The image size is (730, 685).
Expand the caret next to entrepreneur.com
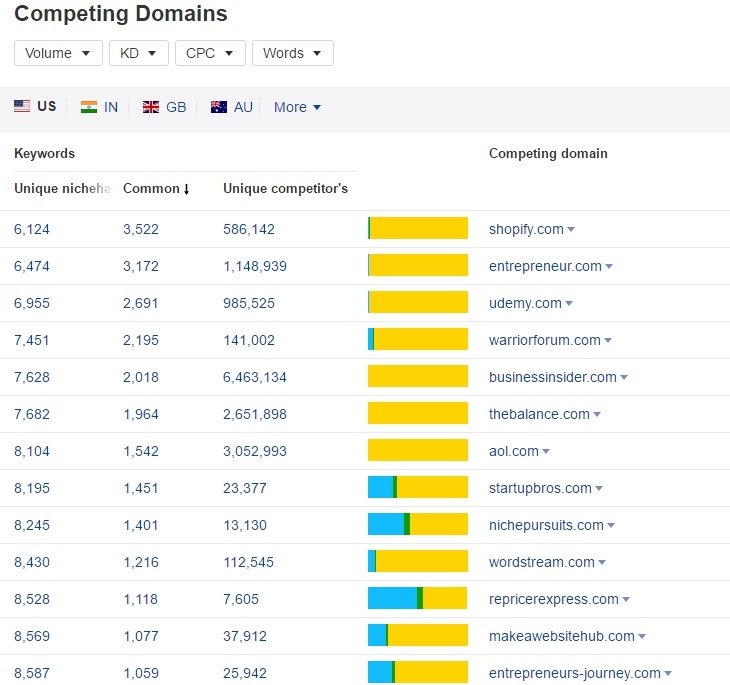click(609, 267)
